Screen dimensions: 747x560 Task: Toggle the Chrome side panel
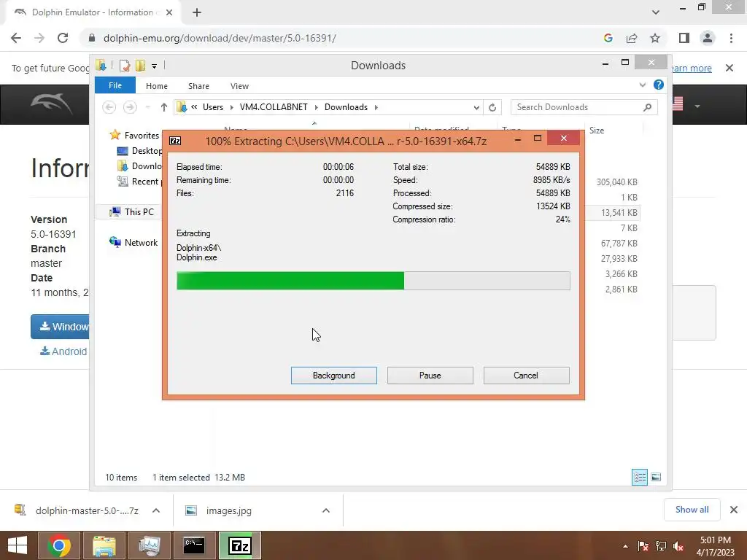tap(684, 38)
